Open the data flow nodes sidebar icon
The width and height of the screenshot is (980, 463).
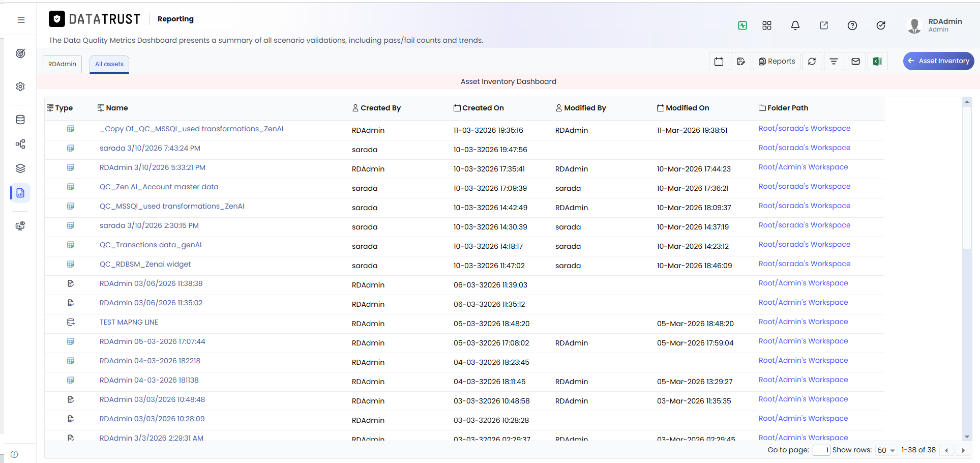click(20, 144)
